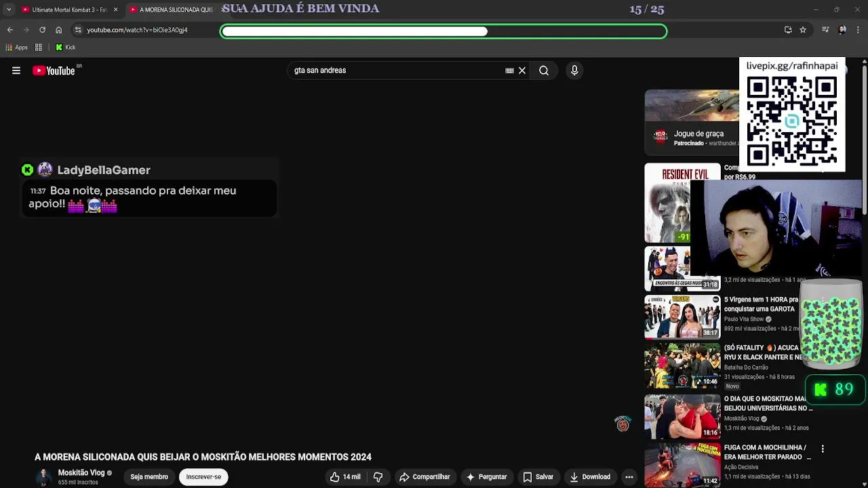Open O DIA QUE O MOSKITÃO video title
This screenshot has height=488, width=868.
click(x=768, y=404)
